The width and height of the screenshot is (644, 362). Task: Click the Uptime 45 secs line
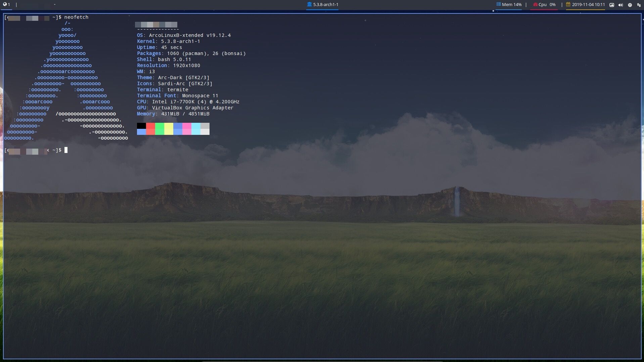pos(159,47)
